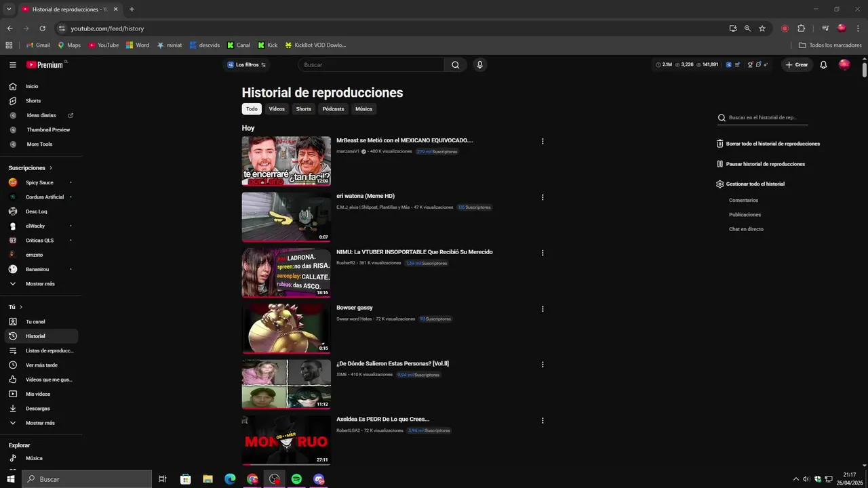Screen dimensions: 868x488
Task: Open the Kick bookmark
Action: point(268,45)
